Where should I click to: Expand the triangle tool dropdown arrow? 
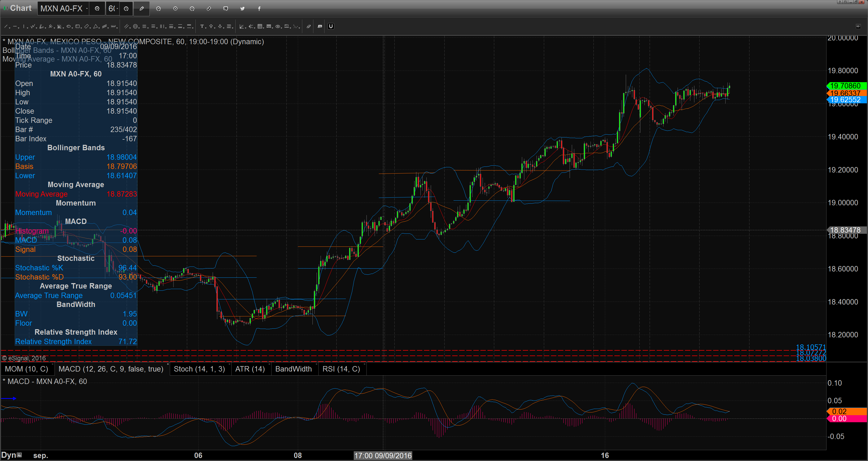99,28
